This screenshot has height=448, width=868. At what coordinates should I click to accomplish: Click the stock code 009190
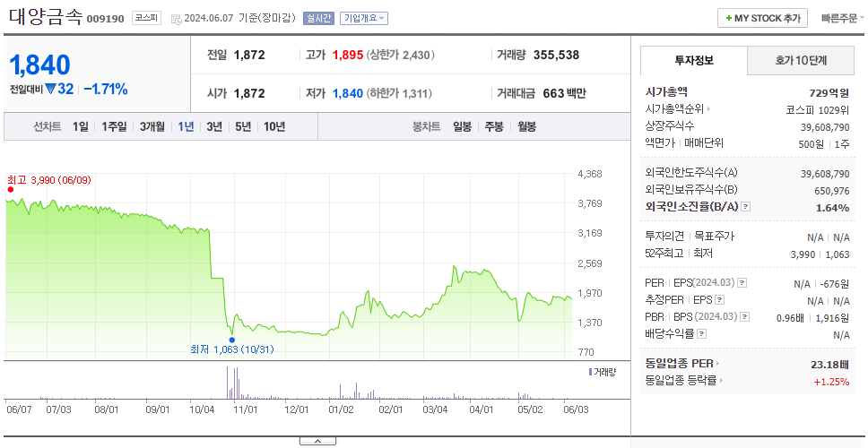pos(105,20)
